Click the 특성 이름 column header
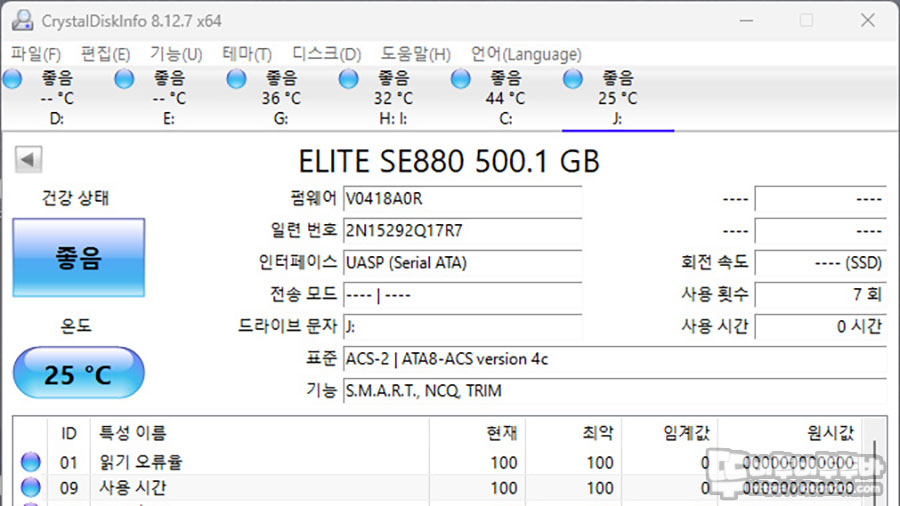 pyautogui.click(x=259, y=433)
